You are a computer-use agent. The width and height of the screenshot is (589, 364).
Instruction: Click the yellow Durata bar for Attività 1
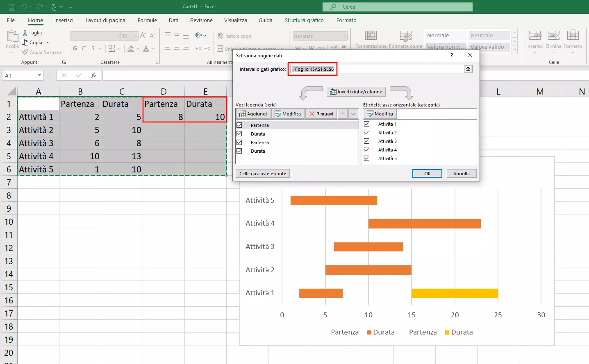click(455, 293)
